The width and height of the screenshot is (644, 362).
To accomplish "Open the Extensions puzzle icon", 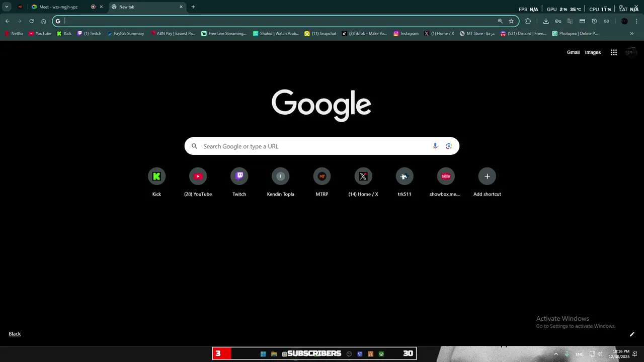I will pyautogui.click(x=528, y=21).
